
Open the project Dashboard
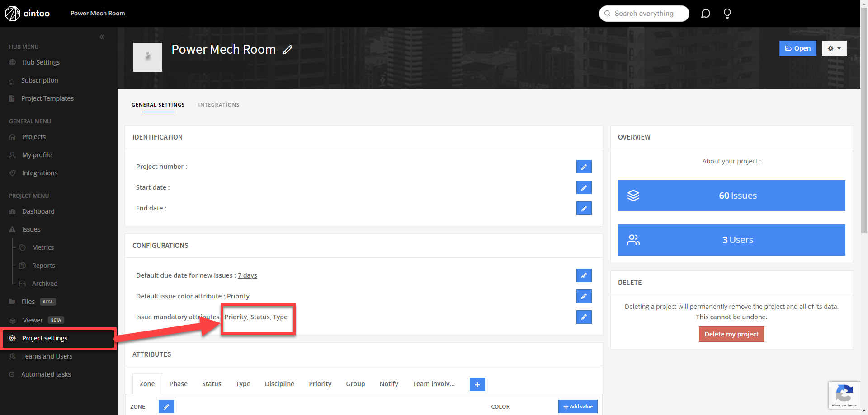coord(38,211)
